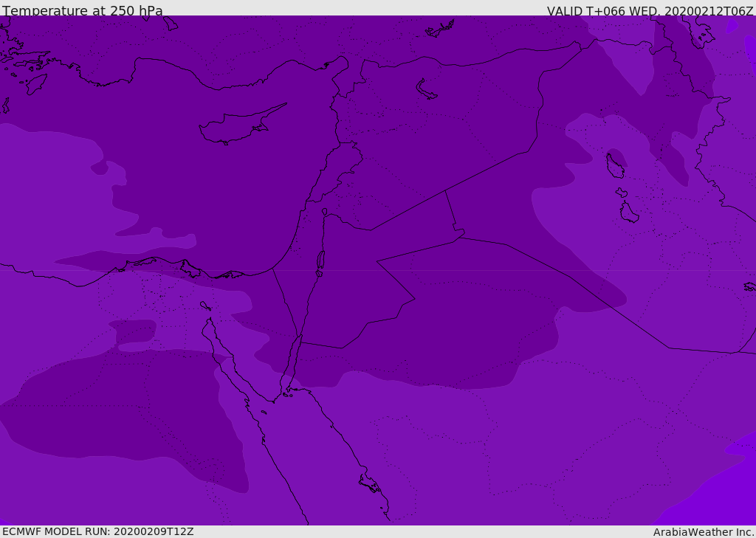Click the "Temperature at 250 hPa" title text

[83, 10]
